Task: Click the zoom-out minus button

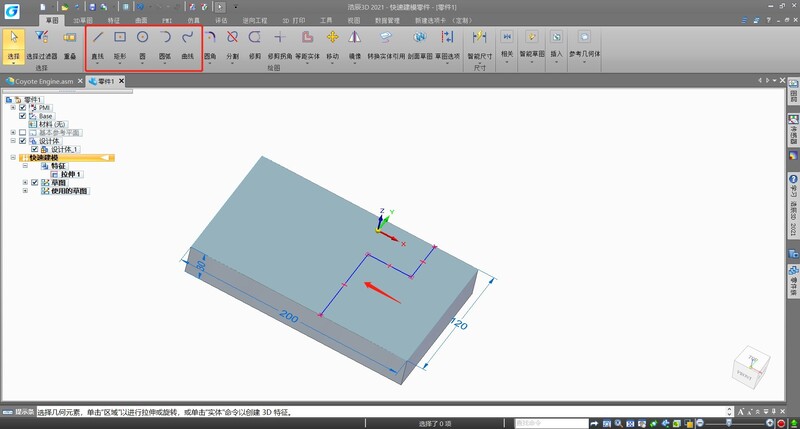Action: pos(700,423)
